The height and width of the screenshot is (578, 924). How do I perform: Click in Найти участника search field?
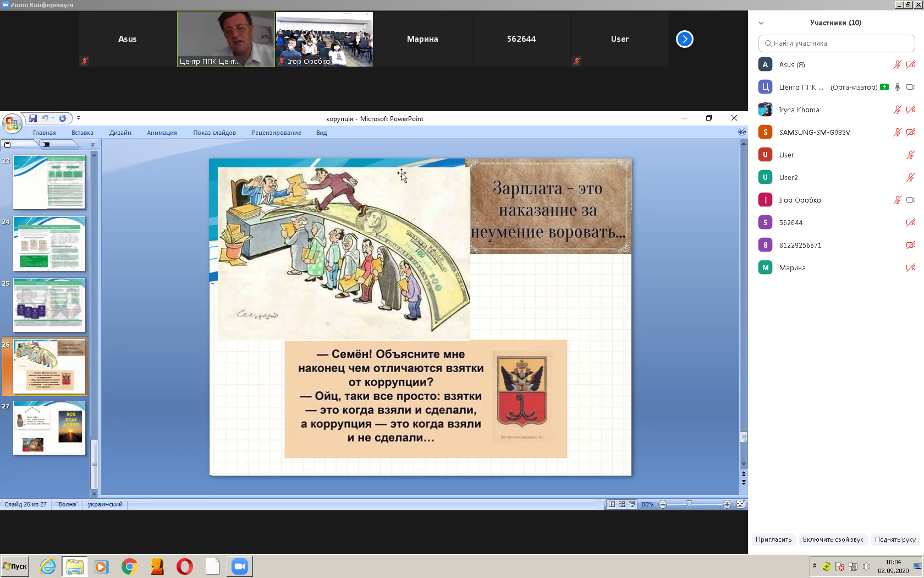click(837, 43)
